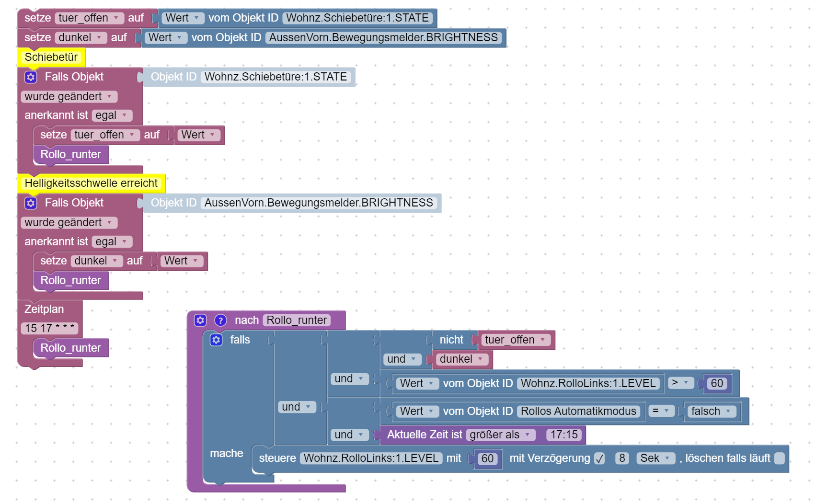Click the question mark icon on function block
The image size is (816, 504).
(x=220, y=320)
